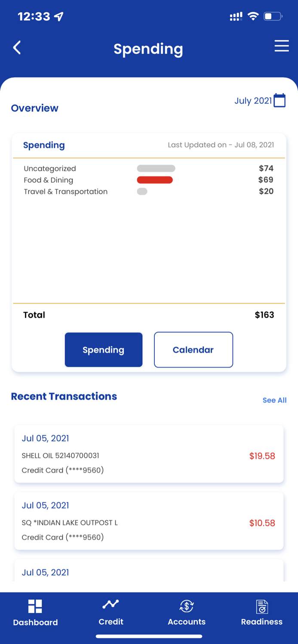The image size is (298, 644).
Task: Tap the Accounts dollar icon
Action: click(x=187, y=606)
